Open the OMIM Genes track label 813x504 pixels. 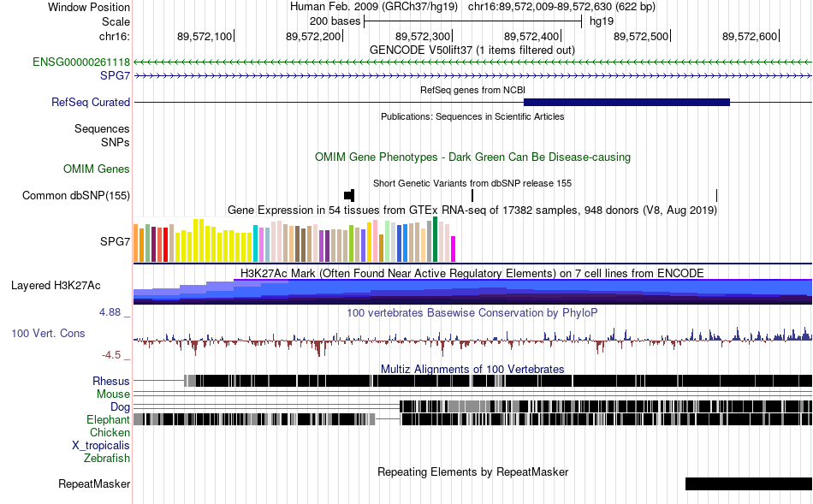coord(97,169)
